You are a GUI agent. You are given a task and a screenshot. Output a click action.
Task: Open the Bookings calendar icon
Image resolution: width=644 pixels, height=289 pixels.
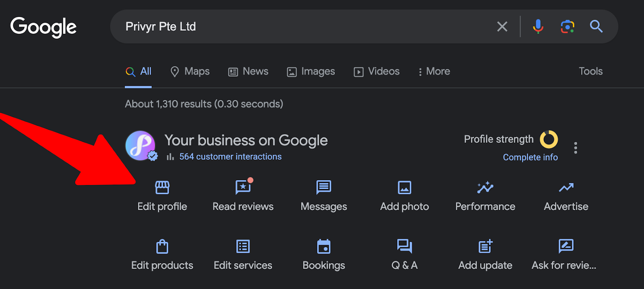click(x=324, y=246)
